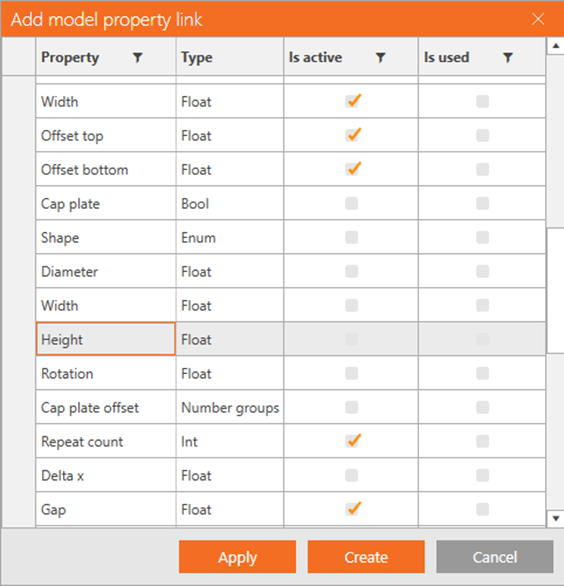Viewport: 564px width, 586px height.
Task: Check Is used for Delta x row
Action: point(483,475)
